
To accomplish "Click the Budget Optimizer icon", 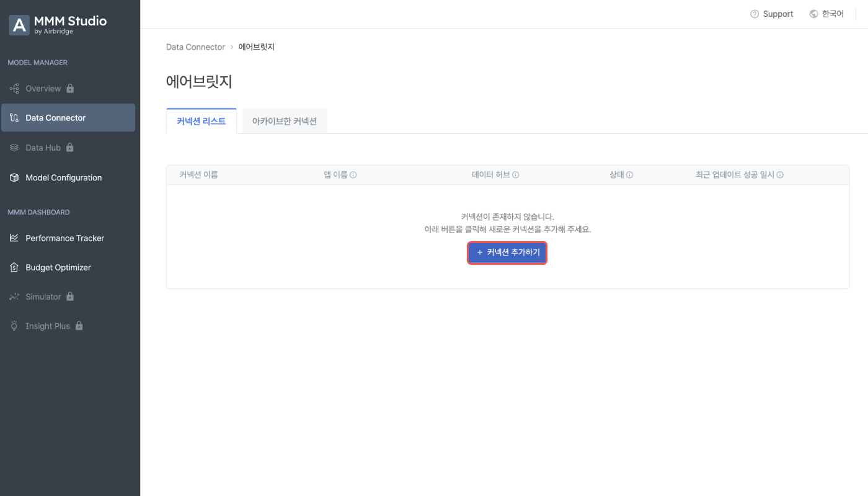I will (x=14, y=268).
